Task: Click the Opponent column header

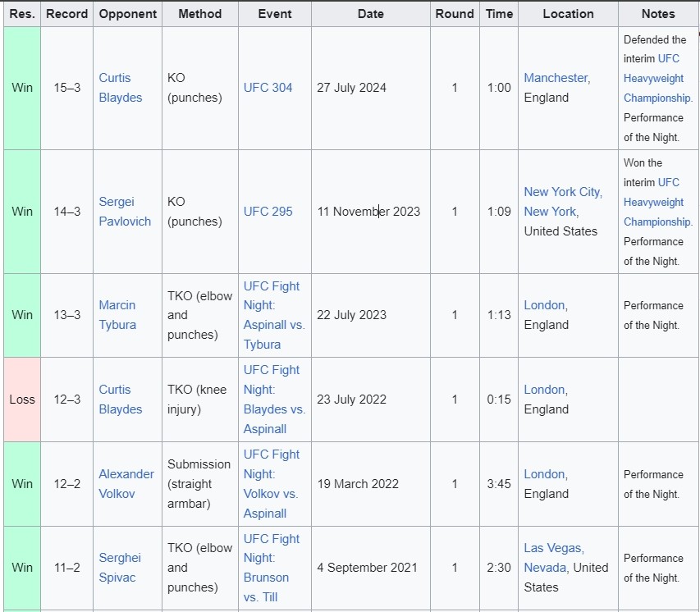Action: pyautogui.click(x=128, y=14)
